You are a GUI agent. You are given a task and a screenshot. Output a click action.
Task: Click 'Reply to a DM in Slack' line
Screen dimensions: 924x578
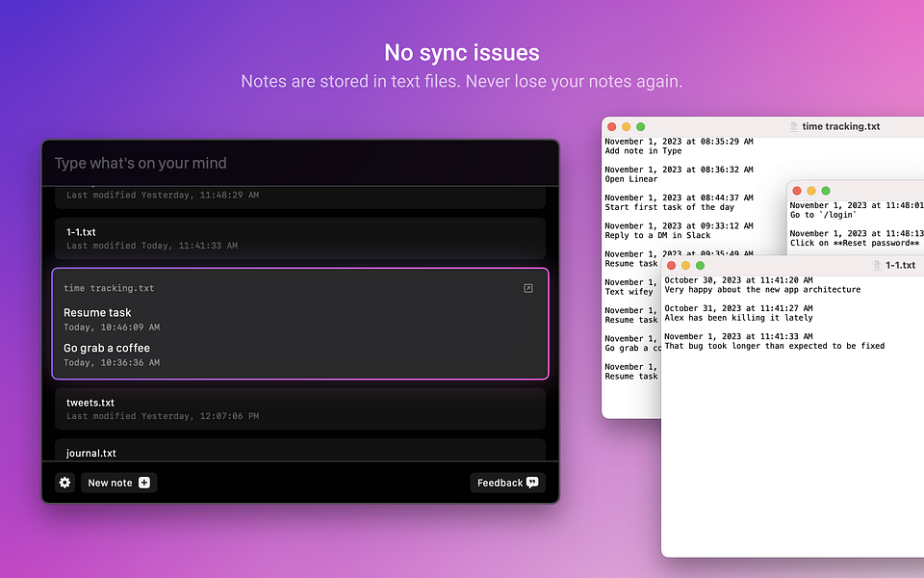pos(657,235)
